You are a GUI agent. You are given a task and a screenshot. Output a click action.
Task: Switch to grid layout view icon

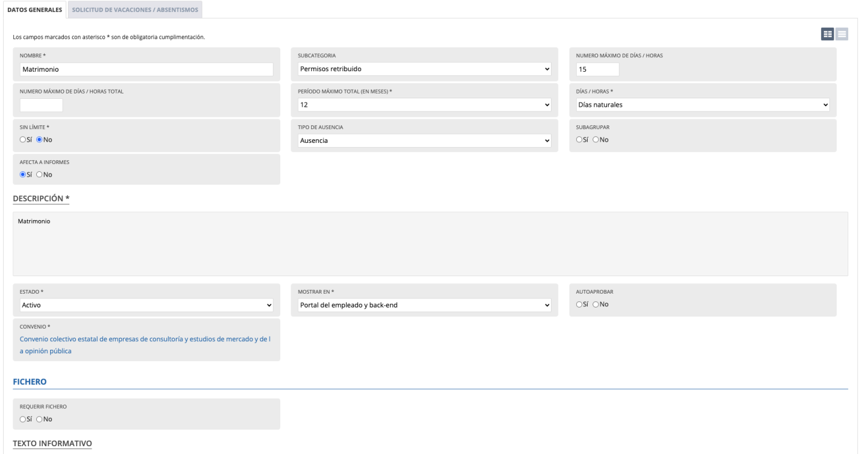coord(828,34)
